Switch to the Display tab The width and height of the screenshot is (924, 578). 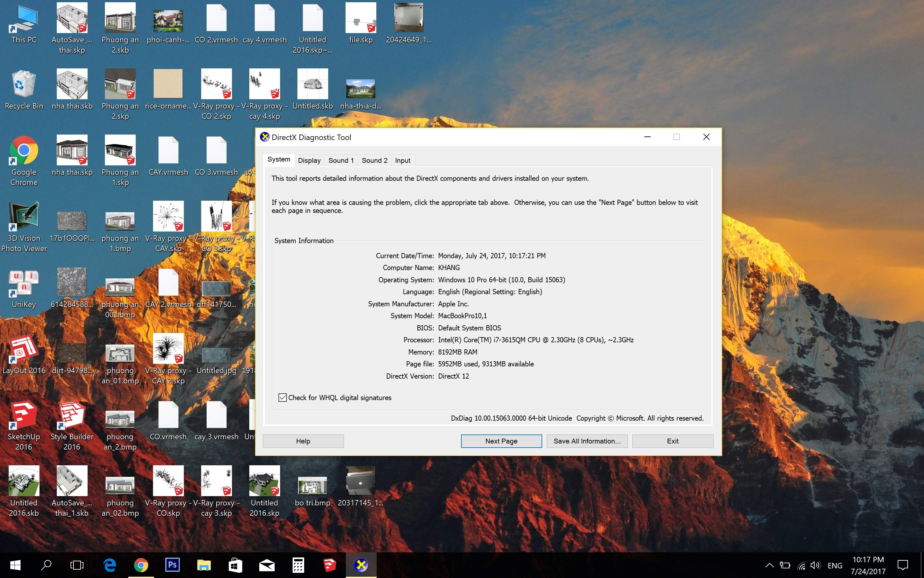[x=309, y=161]
